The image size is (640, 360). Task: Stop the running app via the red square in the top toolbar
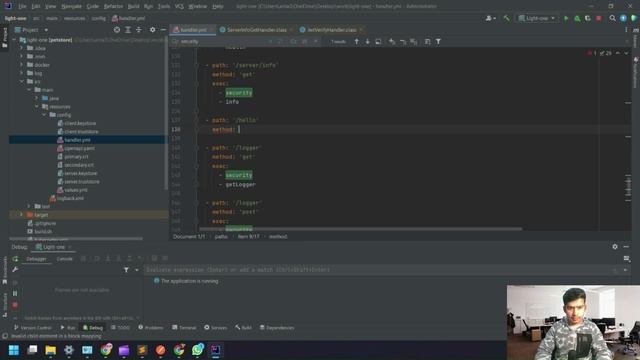[x=599, y=18]
